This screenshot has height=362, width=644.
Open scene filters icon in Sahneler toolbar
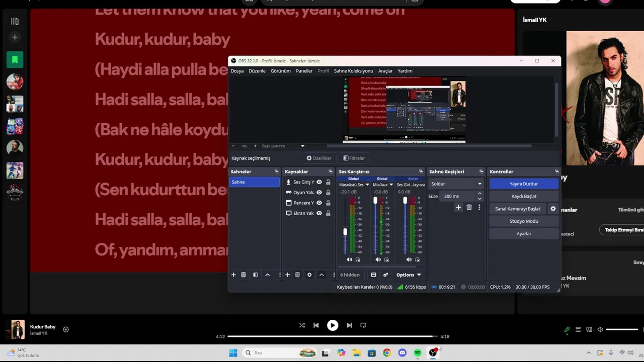click(x=255, y=275)
